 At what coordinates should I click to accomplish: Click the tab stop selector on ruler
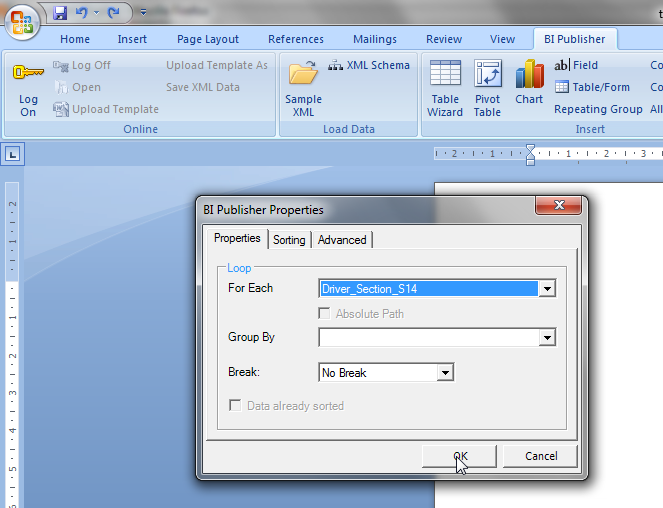[x=13, y=154]
